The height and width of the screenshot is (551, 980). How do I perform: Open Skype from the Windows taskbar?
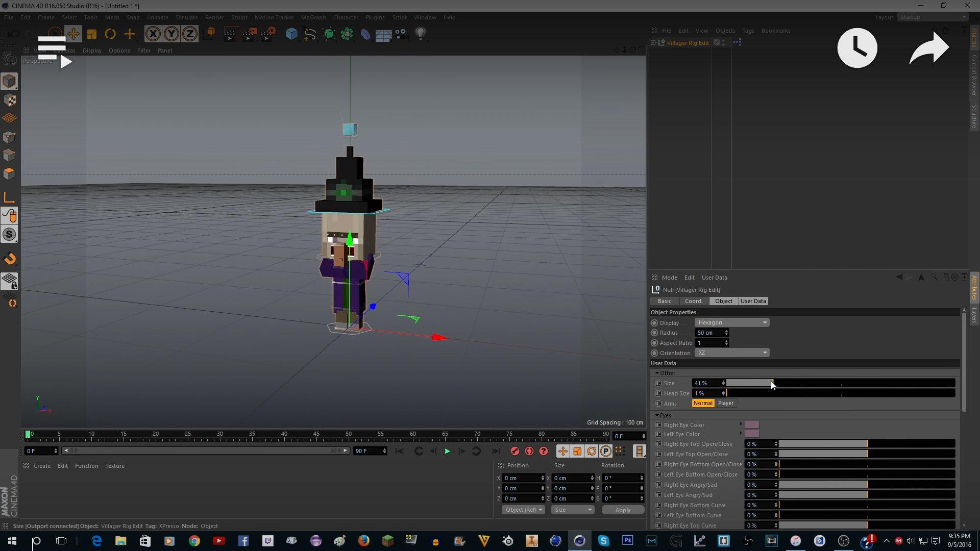click(x=603, y=541)
